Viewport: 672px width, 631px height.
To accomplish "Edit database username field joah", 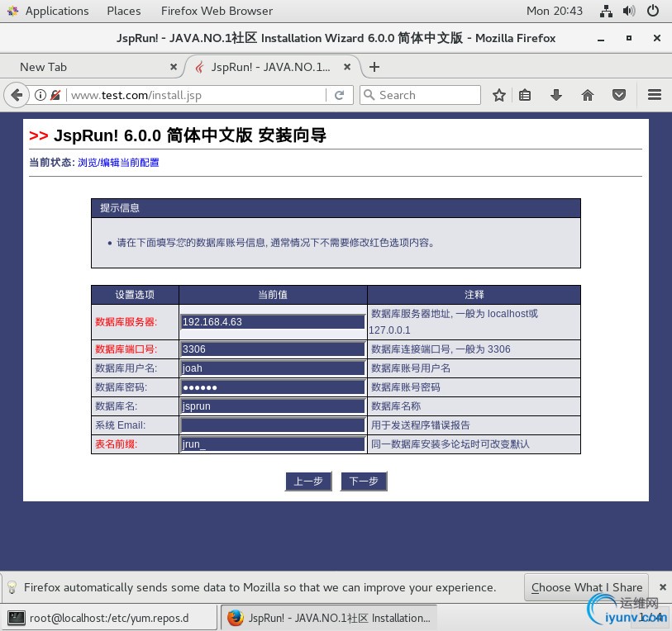I will (273, 368).
